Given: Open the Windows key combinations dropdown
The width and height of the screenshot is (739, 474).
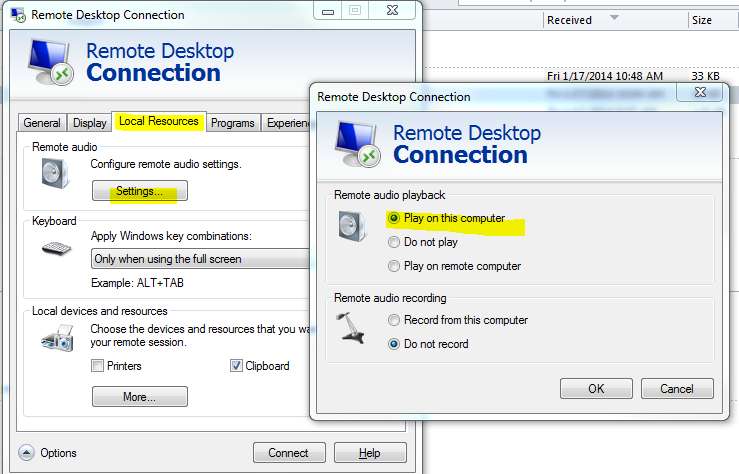Looking at the screenshot, I should tap(201, 259).
